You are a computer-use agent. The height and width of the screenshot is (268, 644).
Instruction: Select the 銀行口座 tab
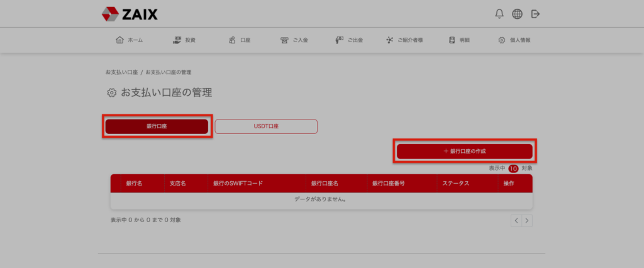(157, 126)
